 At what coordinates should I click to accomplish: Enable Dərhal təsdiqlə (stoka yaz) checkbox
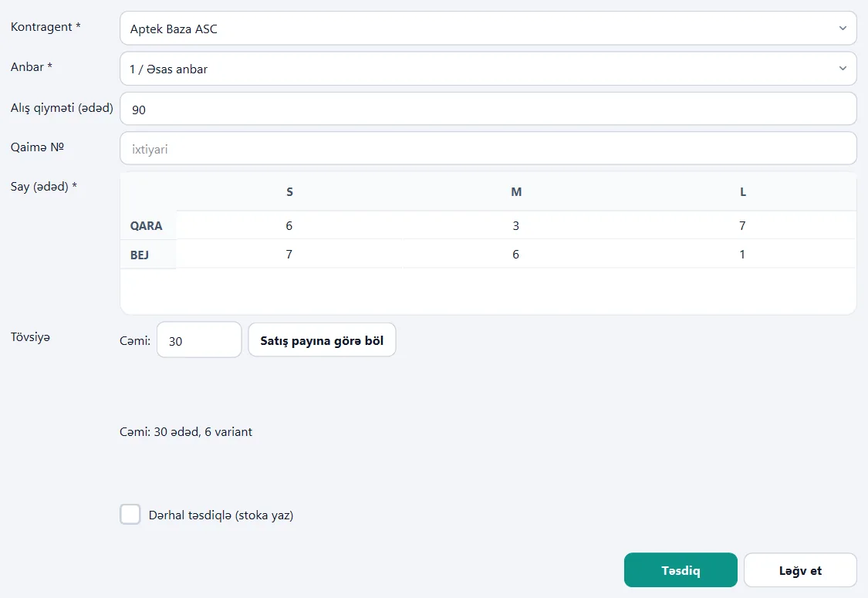[130, 515]
